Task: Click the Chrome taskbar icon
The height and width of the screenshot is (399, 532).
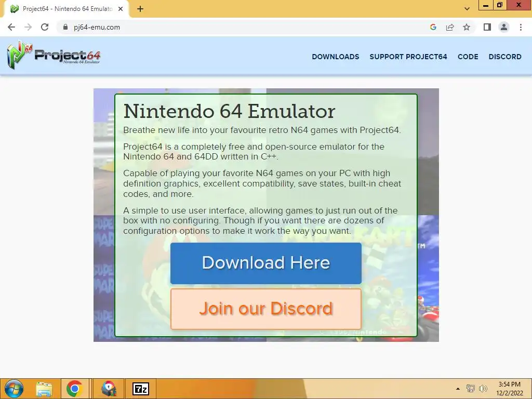Action: pyautogui.click(x=75, y=389)
